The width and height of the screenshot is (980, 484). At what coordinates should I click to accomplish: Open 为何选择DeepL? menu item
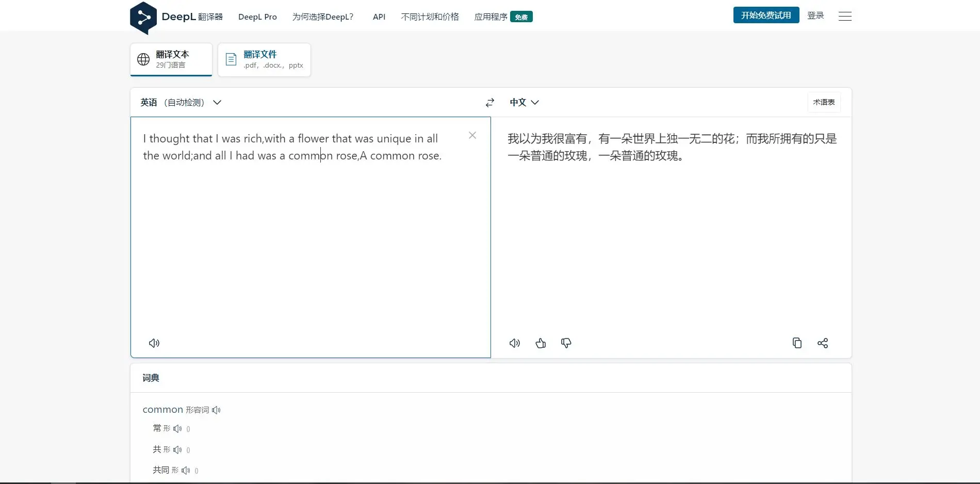click(x=323, y=17)
